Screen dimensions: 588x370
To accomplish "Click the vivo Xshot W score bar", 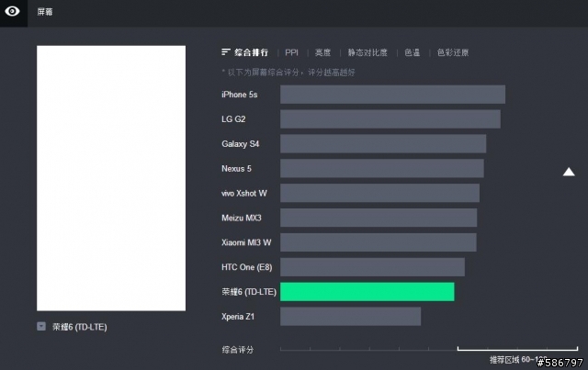I will [x=379, y=193].
